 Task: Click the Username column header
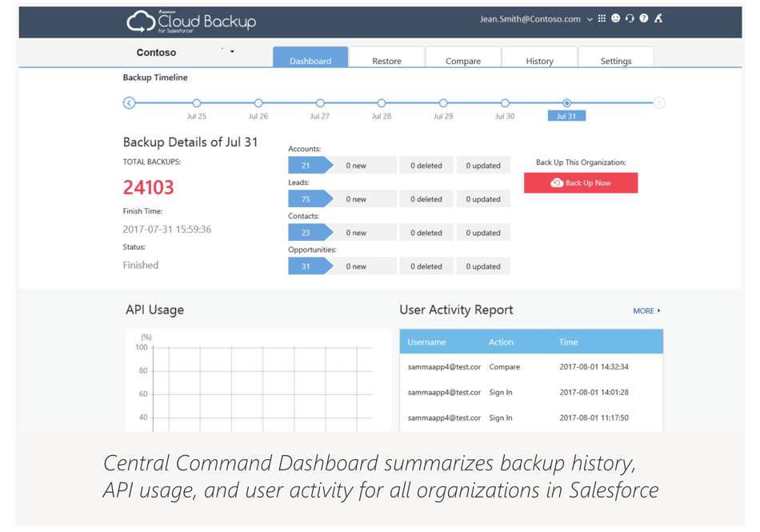point(426,342)
